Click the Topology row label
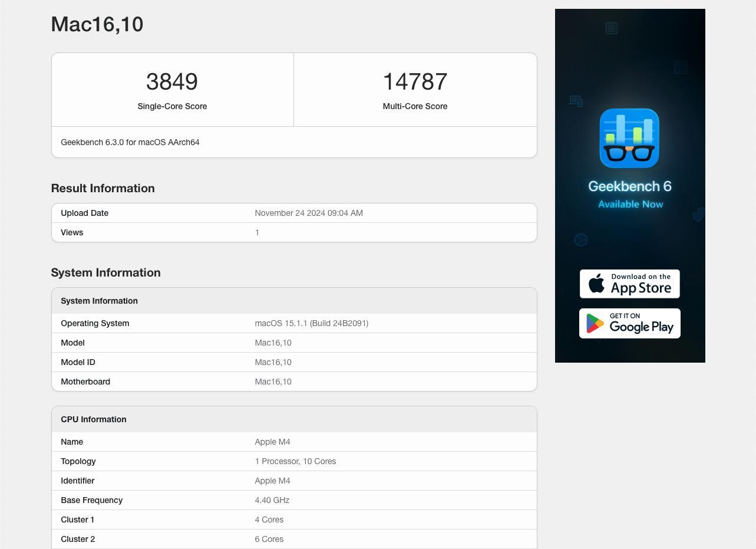The height and width of the screenshot is (549, 756). (x=78, y=461)
